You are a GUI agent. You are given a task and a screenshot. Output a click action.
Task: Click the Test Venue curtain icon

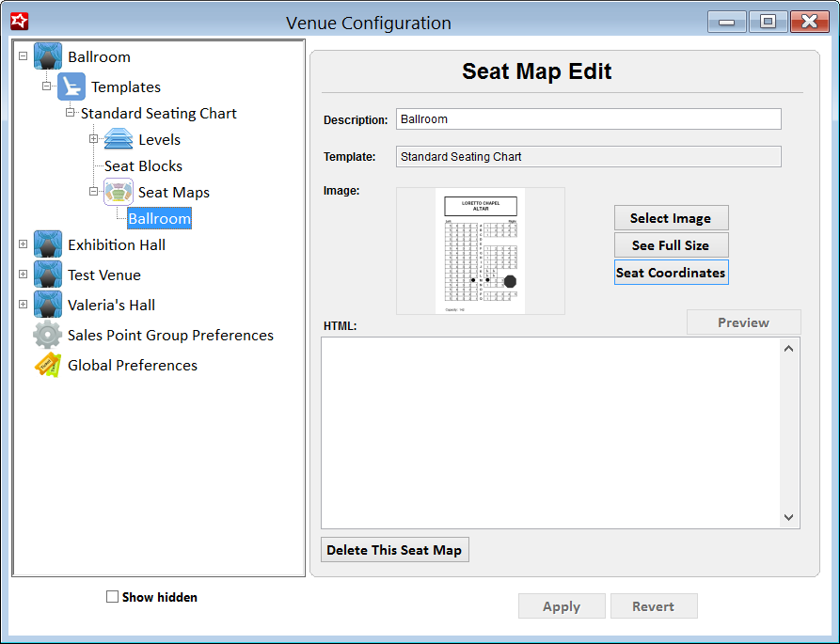48,275
